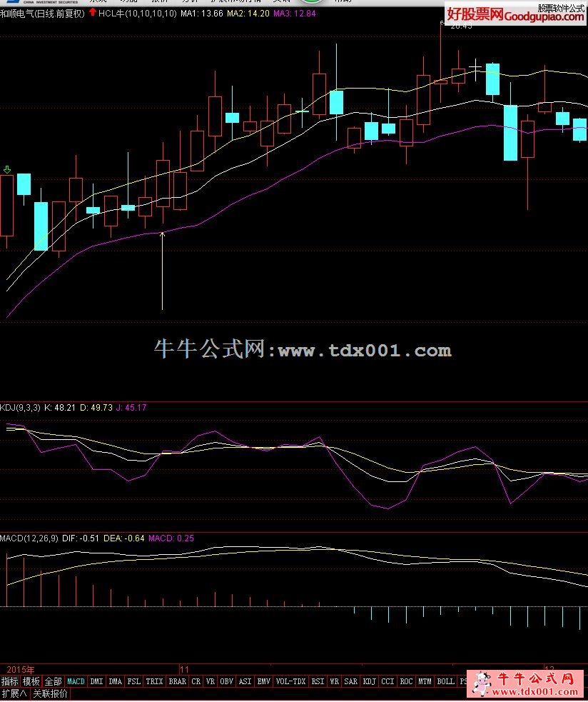Select the MACD indicator tab

[76, 681]
